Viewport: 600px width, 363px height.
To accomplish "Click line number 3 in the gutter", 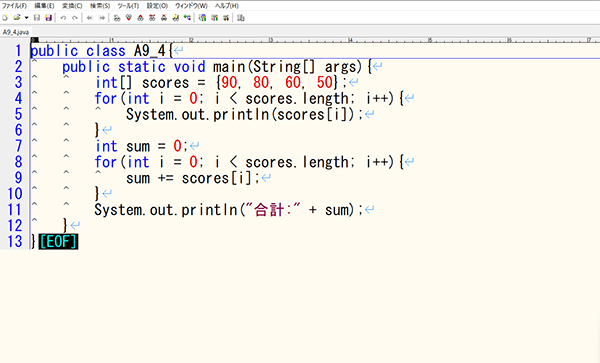I will click(x=18, y=82).
